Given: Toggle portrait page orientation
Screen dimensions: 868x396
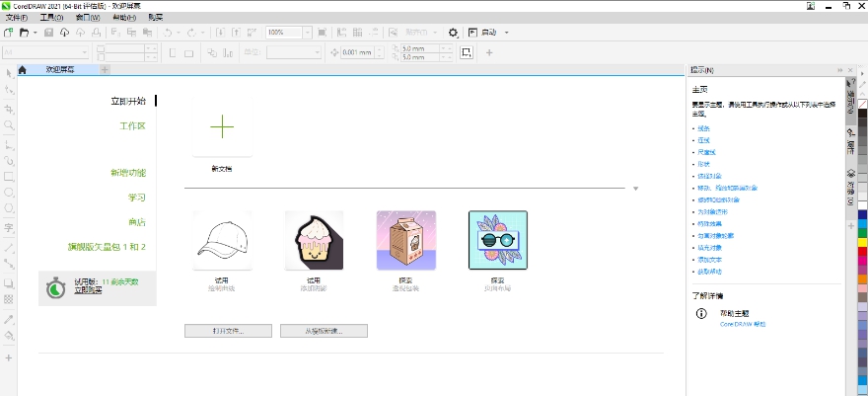Looking at the screenshot, I should [173, 53].
